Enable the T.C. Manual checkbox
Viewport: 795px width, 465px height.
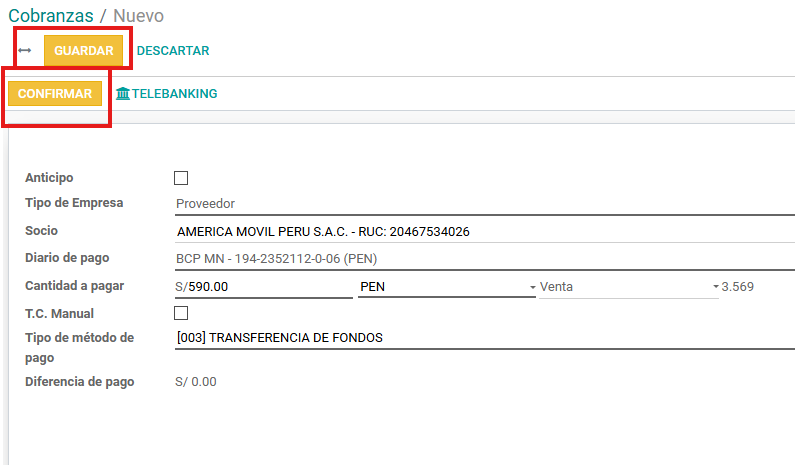click(181, 313)
